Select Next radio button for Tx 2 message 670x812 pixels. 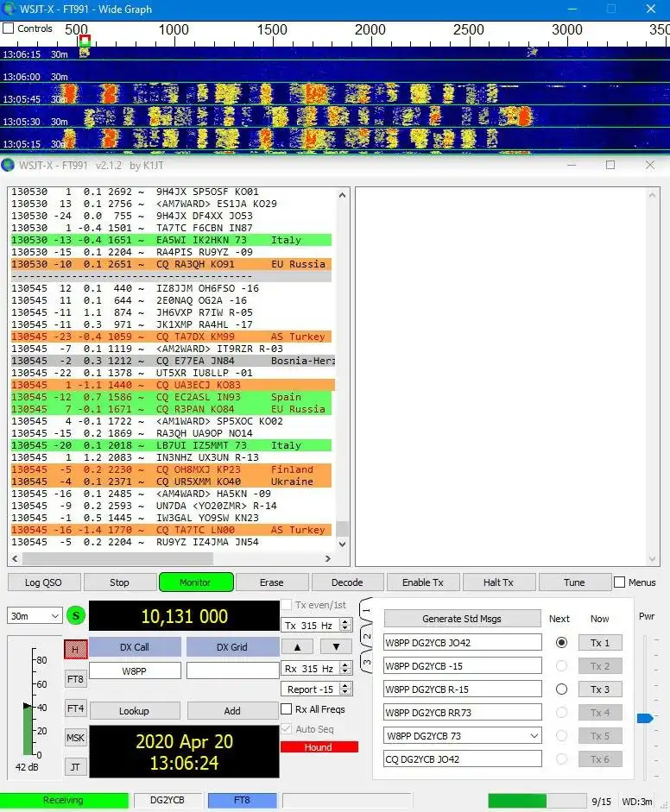click(561, 665)
